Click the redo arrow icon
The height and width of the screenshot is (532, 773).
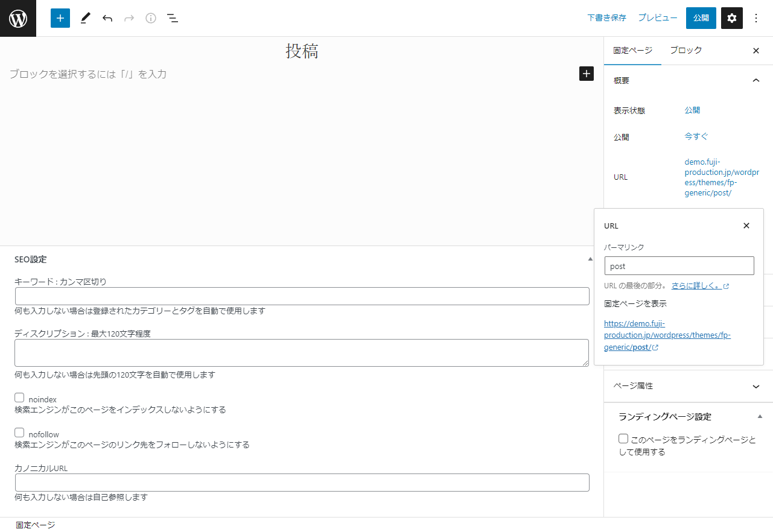129,18
